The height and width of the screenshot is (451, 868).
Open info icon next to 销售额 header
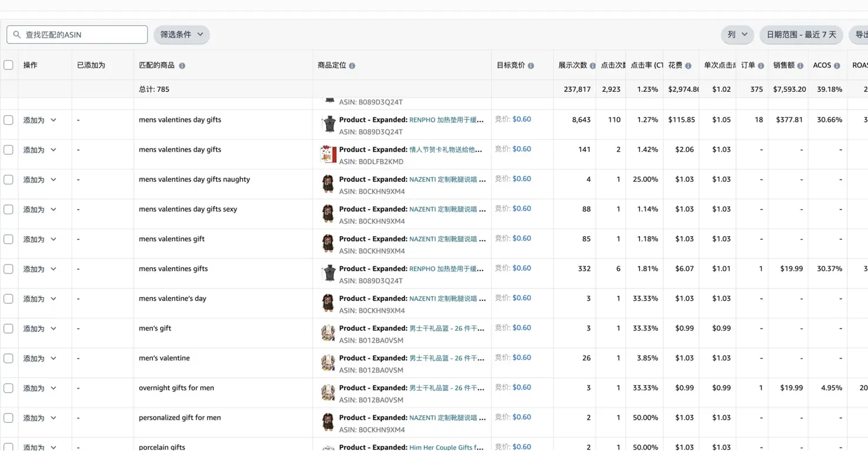800,66
